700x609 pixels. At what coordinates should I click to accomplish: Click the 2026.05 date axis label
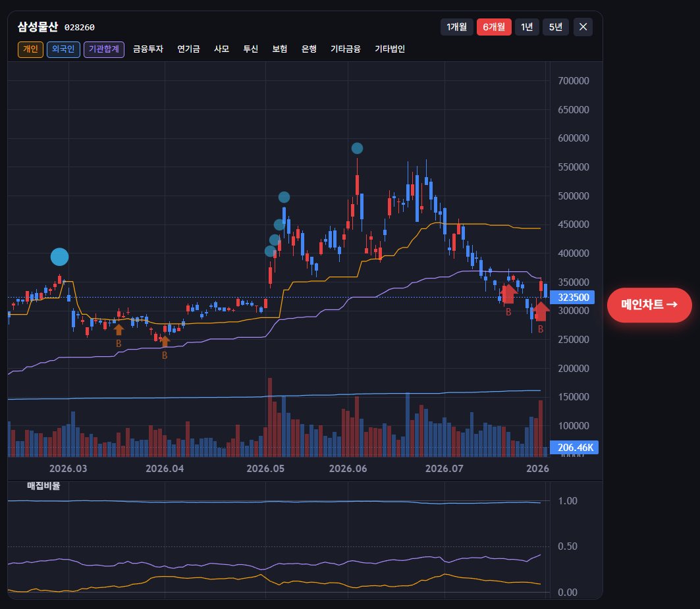(x=265, y=468)
